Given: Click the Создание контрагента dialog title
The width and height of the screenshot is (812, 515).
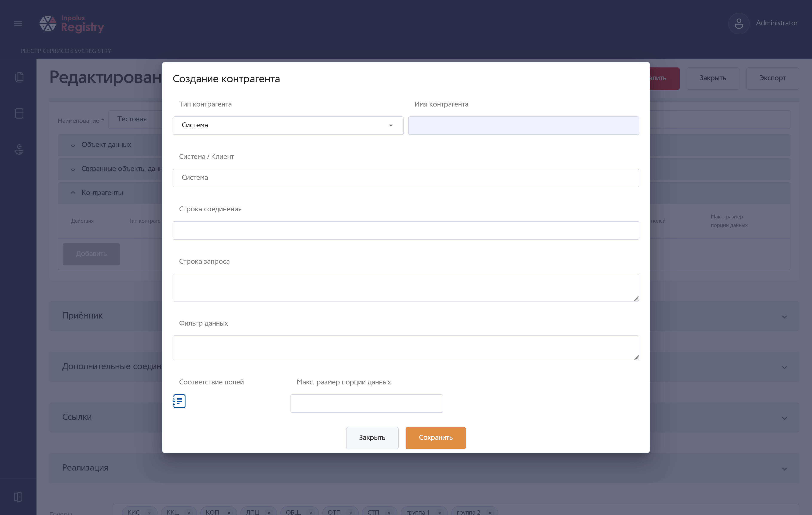Looking at the screenshot, I should (226, 79).
